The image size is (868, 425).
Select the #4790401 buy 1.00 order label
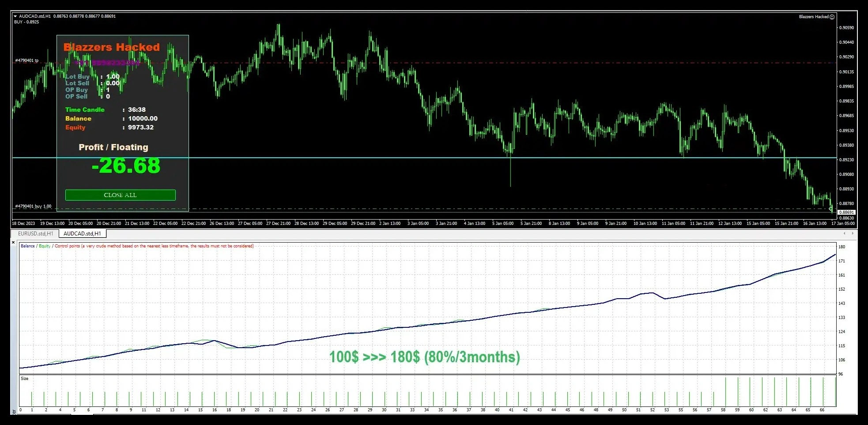click(33, 206)
